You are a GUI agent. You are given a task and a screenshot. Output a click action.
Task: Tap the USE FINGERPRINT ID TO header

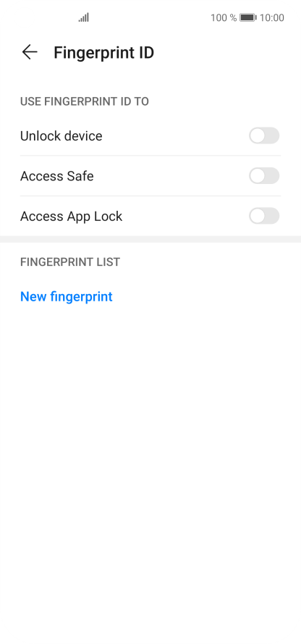[85, 101]
